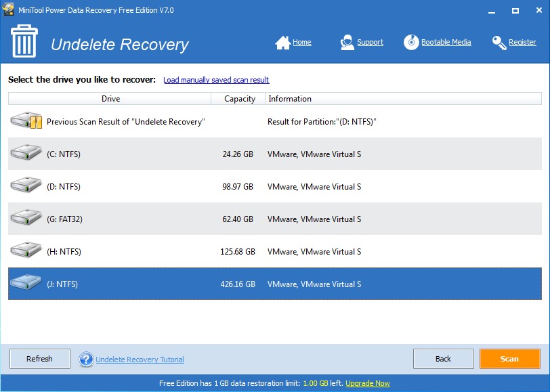Click the "426.16 GB" capacity value
The image size is (550, 392).
pyautogui.click(x=238, y=284)
